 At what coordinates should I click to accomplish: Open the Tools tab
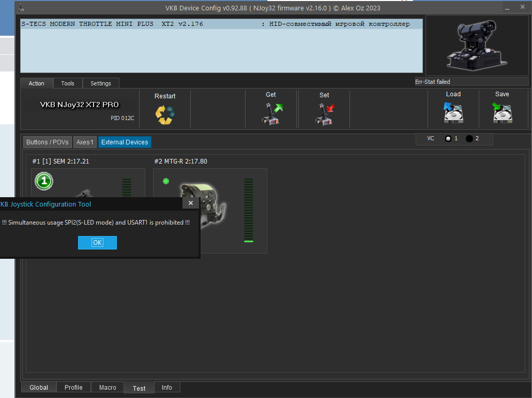[68, 83]
